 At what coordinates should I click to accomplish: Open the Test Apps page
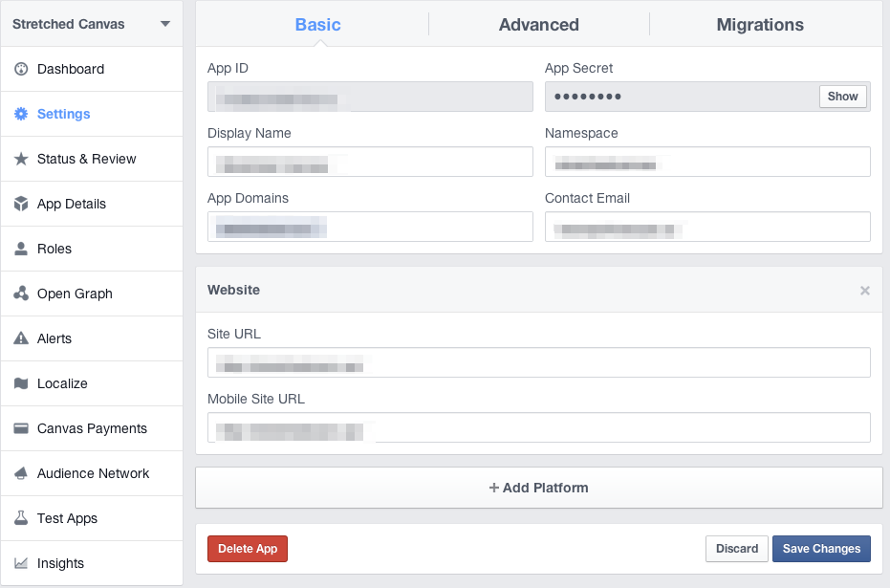tap(92, 518)
